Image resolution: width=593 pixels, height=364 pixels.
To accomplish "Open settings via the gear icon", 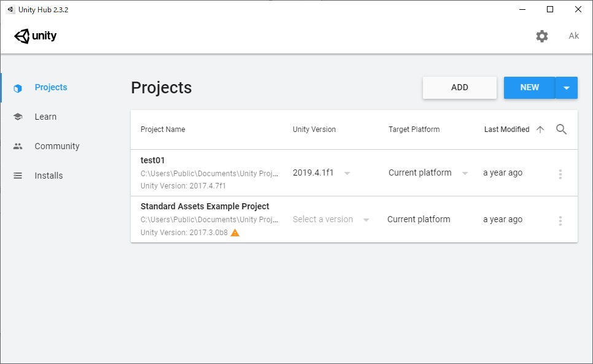I will [x=542, y=36].
